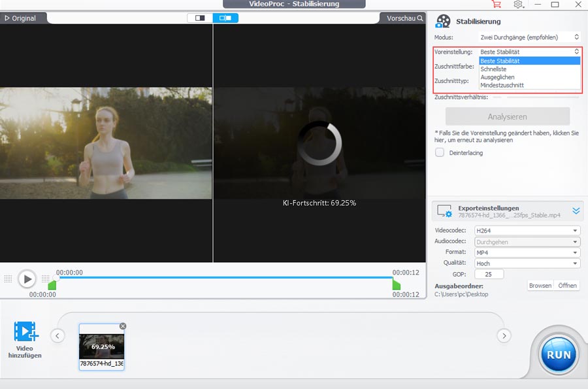Click the output file name text
Image resolution: width=588 pixels, height=389 pixels.
(509, 215)
